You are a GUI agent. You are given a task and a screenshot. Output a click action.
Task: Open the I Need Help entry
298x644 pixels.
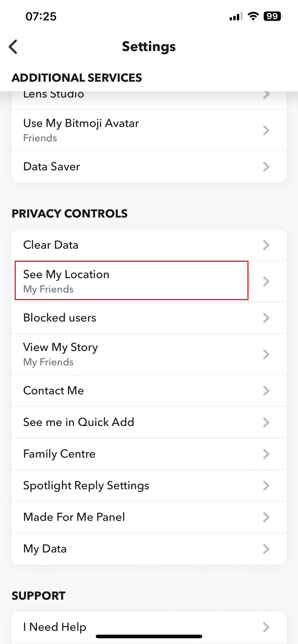[x=149, y=627]
